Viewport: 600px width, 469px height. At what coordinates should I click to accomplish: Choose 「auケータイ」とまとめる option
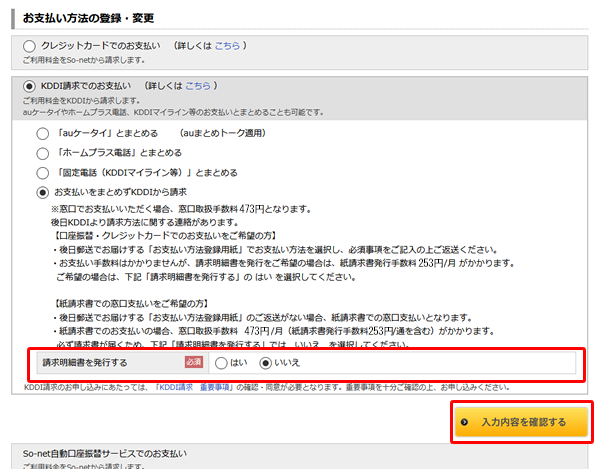[x=42, y=133]
